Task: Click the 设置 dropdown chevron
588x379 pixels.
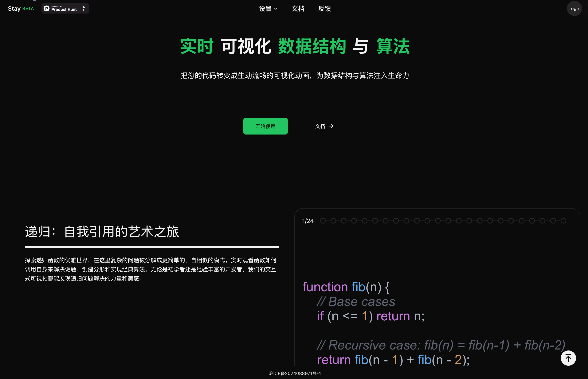Action: [x=276, y=9]
